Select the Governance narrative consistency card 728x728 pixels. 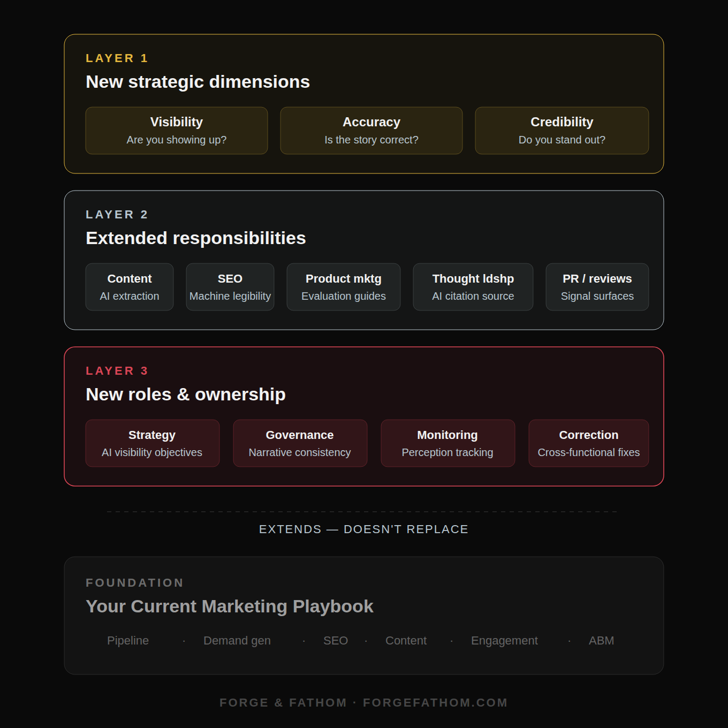coord(300,443)
